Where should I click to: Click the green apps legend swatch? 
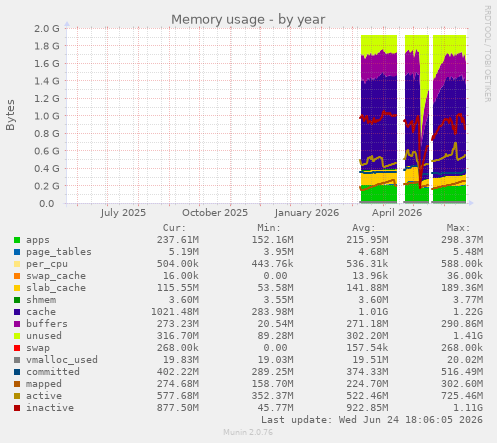(17, 240)
